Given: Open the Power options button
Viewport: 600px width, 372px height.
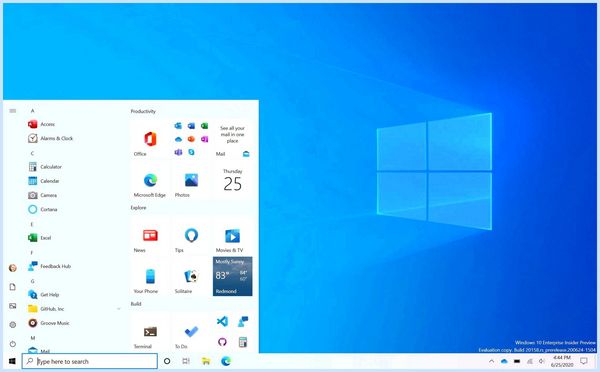Looking at the screenshot, I should pos(13,344).
